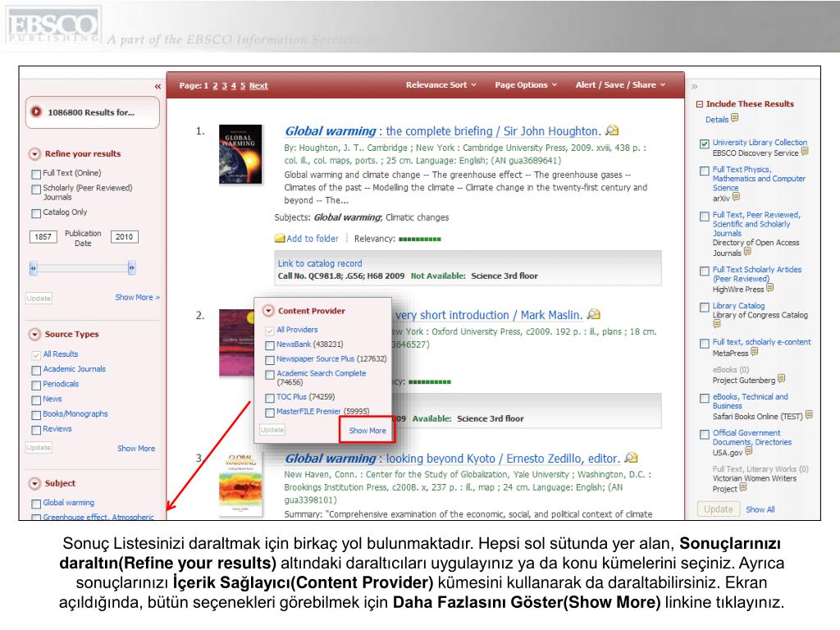The width and height of the screenshot is (840, 630).
Task: Click the 1857 start year field
Action: (x=43, y=237)
